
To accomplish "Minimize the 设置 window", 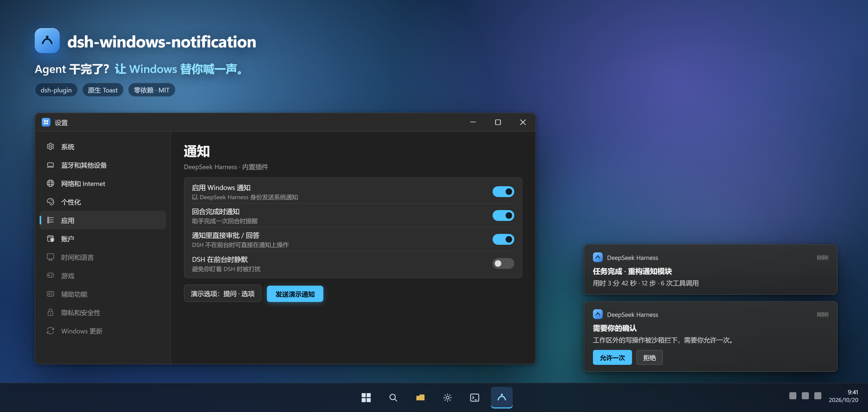I will coord(473,122).
